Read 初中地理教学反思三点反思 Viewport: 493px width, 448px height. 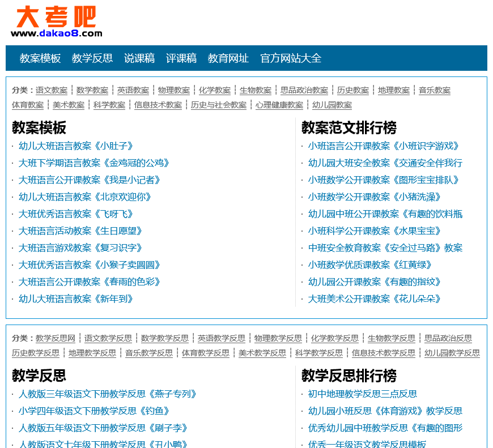363,394
